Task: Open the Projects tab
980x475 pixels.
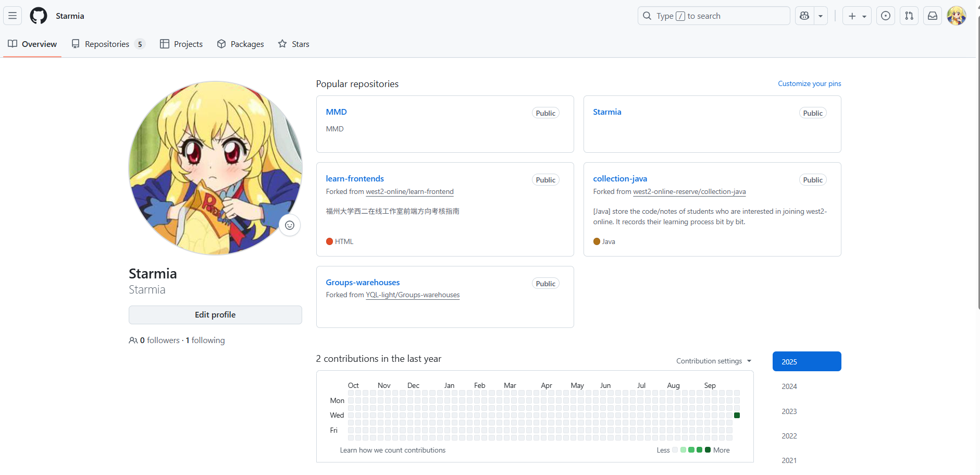Action: [x=181, y=44]
